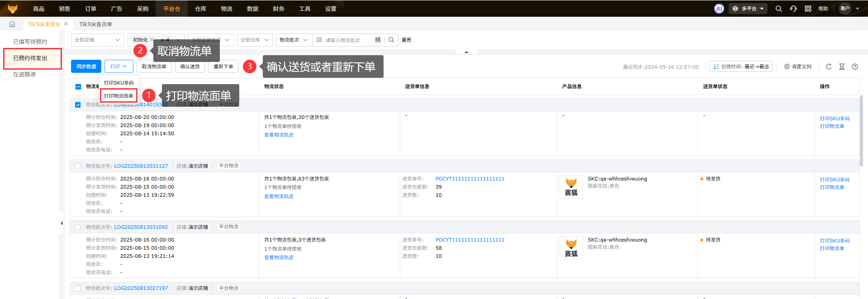Collapse the filter panel arrow

[x=466, y=52]
